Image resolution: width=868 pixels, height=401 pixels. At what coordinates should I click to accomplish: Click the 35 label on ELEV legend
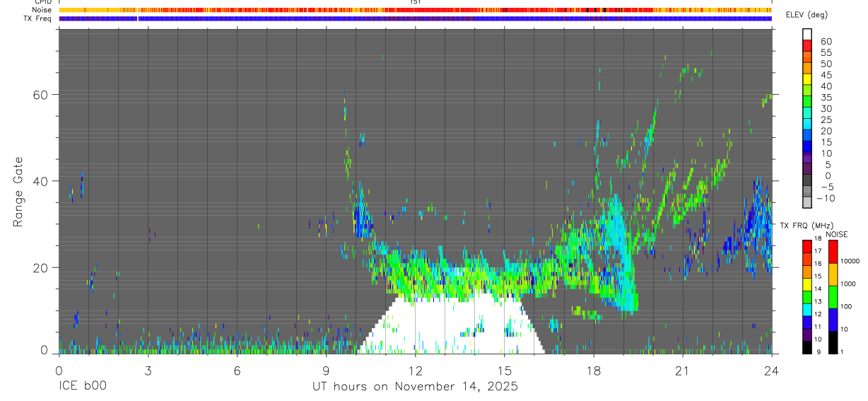point(826,97)
